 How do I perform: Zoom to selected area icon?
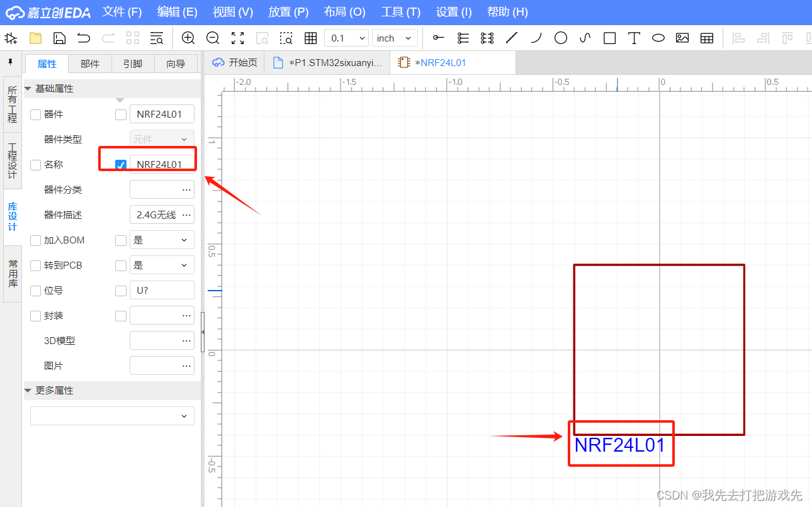pyautogui.click(x=286, y=38)
